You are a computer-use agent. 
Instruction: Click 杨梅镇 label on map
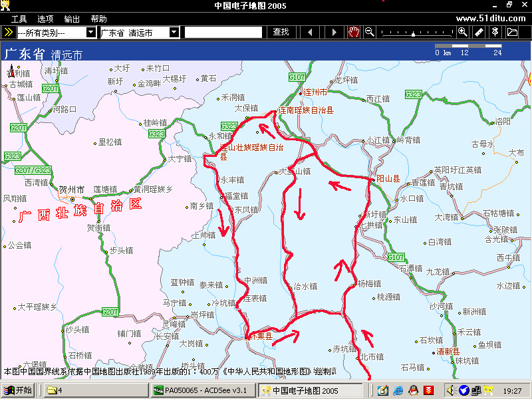[x=370, y=284]
